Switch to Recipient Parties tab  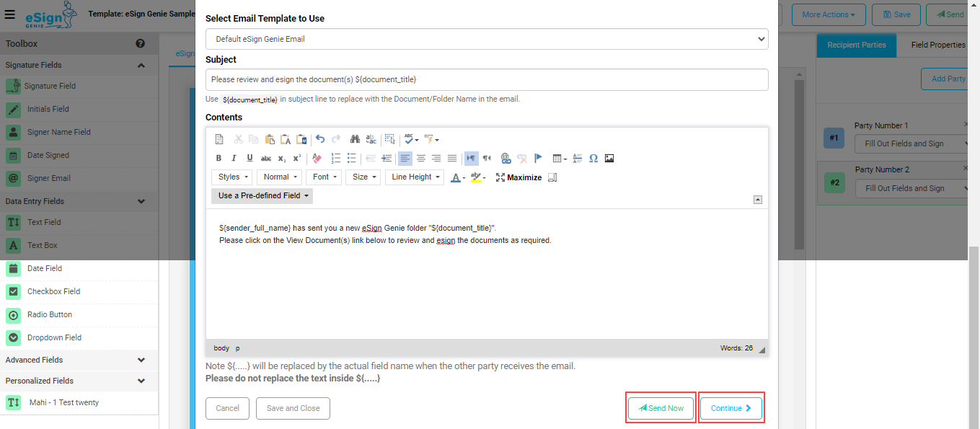857,45
